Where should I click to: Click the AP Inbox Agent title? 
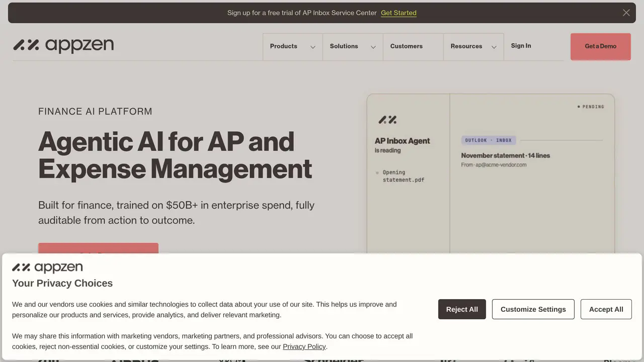[x=403, y=141]
